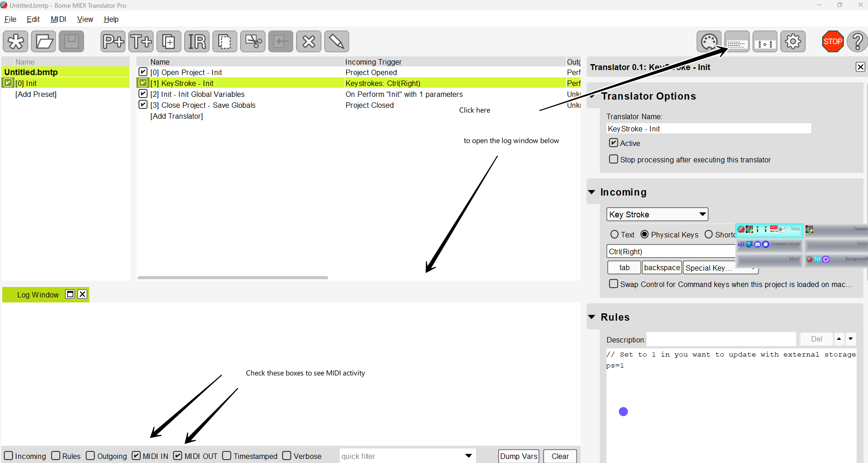Click the [Add Translator] entry
The height and width of the screenshot is (463, 868).
(176, 116)
